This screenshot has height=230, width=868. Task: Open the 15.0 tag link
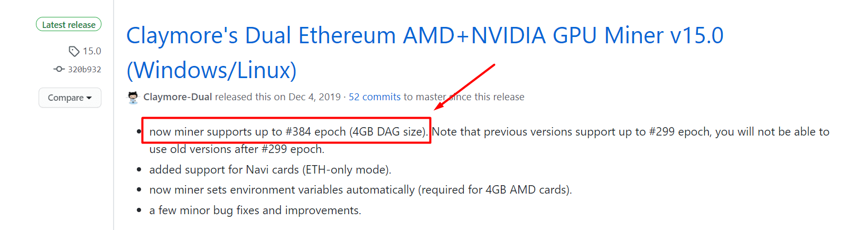click(x=92, y=51)
